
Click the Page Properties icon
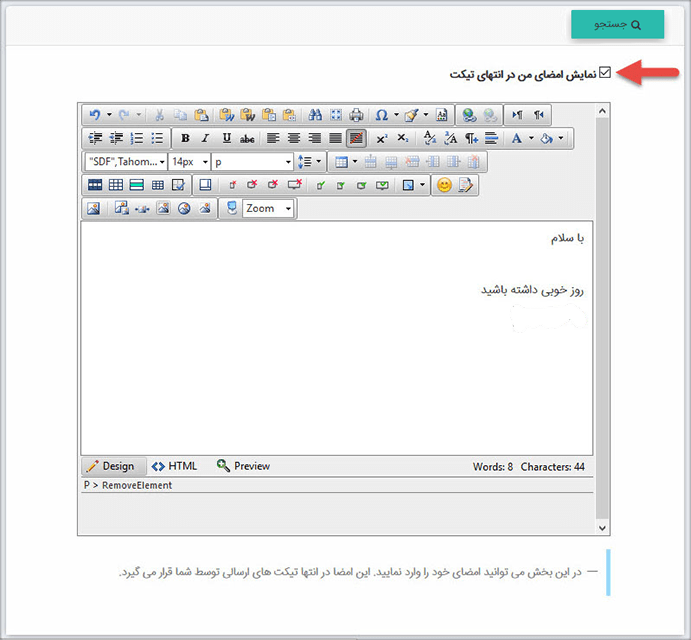441,115
